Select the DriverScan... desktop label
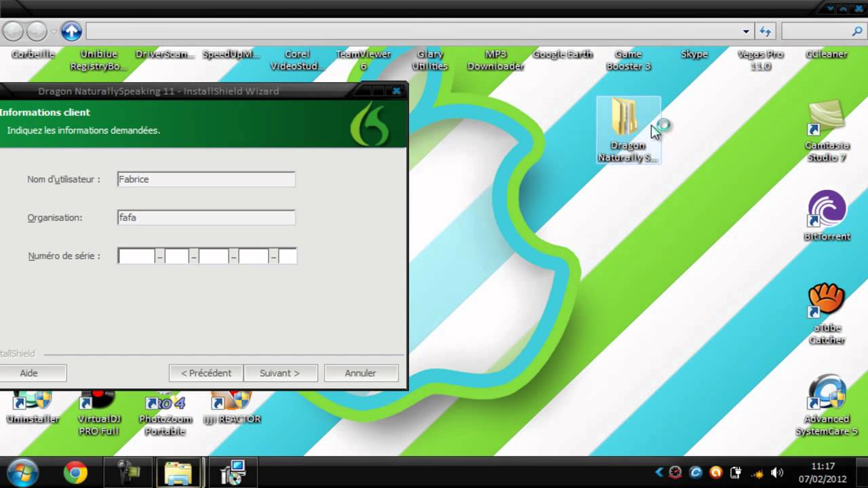The width and height of the screenshot is (868, 488). [x=165, y=54]
